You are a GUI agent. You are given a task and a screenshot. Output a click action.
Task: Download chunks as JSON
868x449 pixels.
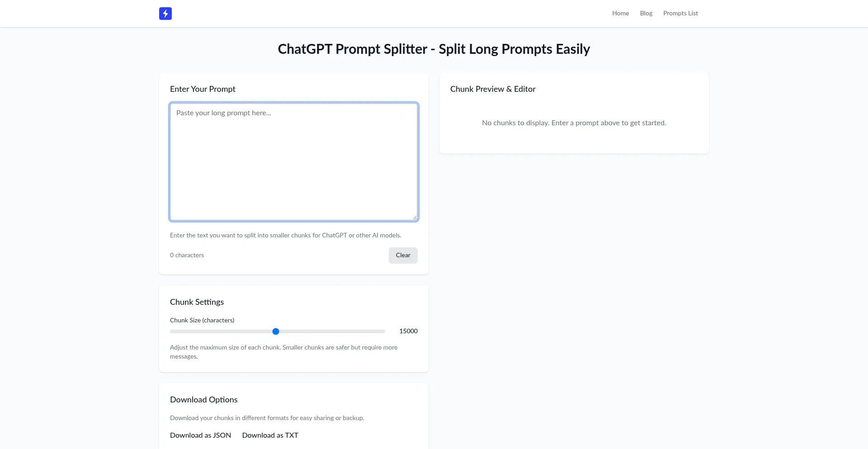click(x=200, y=435)
